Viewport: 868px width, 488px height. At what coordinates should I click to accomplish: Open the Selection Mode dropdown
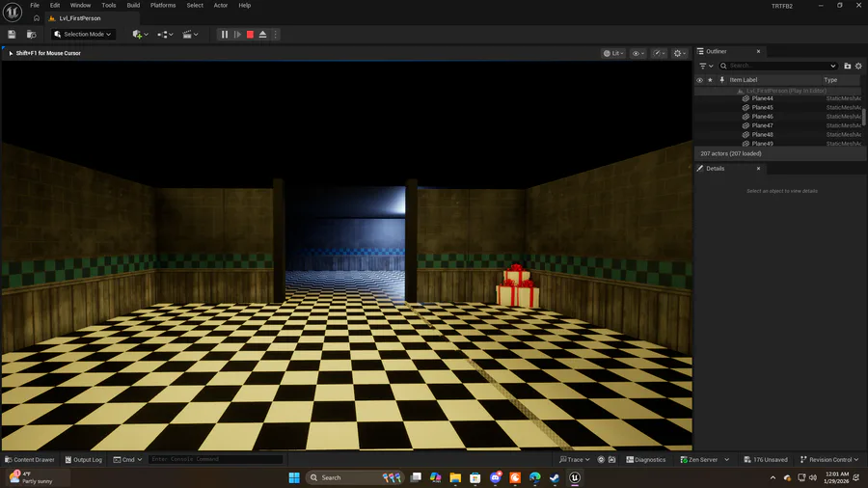[x=83, y=35]
